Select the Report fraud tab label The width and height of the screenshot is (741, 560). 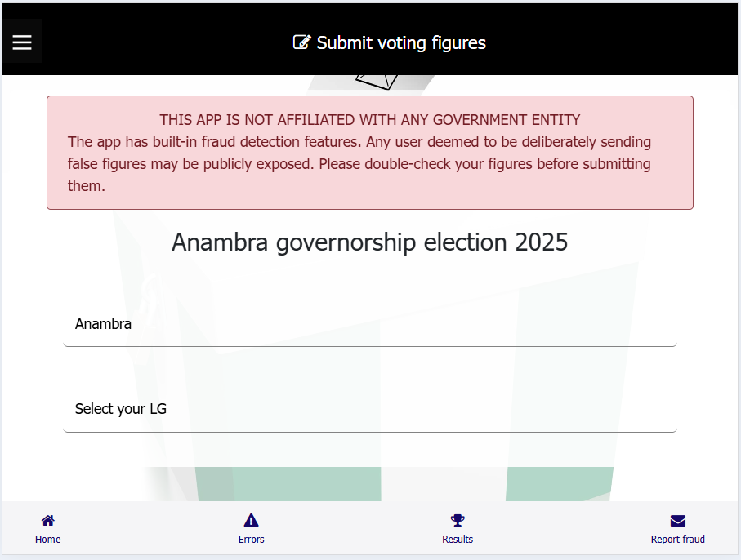point(677,540)
